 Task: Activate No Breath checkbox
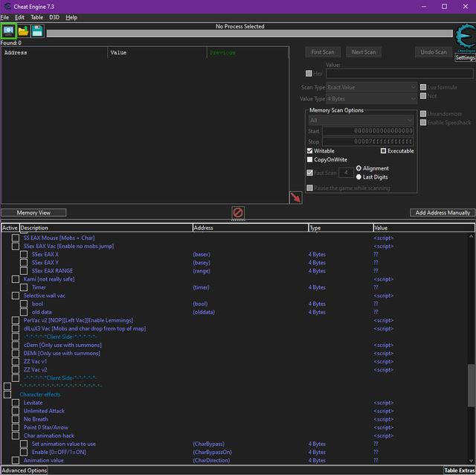click(16, 419)
